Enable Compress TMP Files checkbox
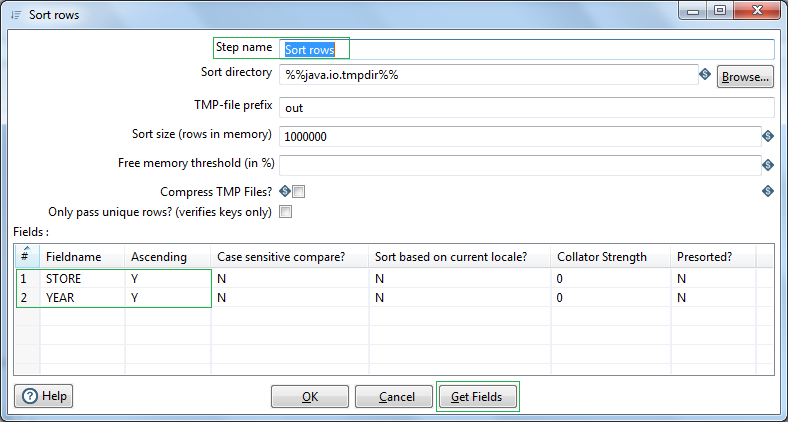This screenshot has height=422, width=788. coord(299,191)
